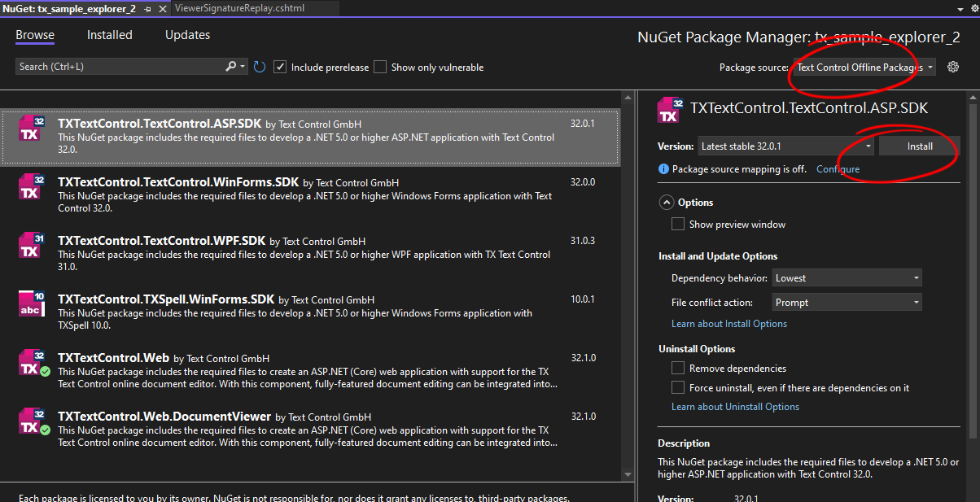Open the Package source dropdown
The width and height of the screenshot is (980, 502).
tap(864, 67)
